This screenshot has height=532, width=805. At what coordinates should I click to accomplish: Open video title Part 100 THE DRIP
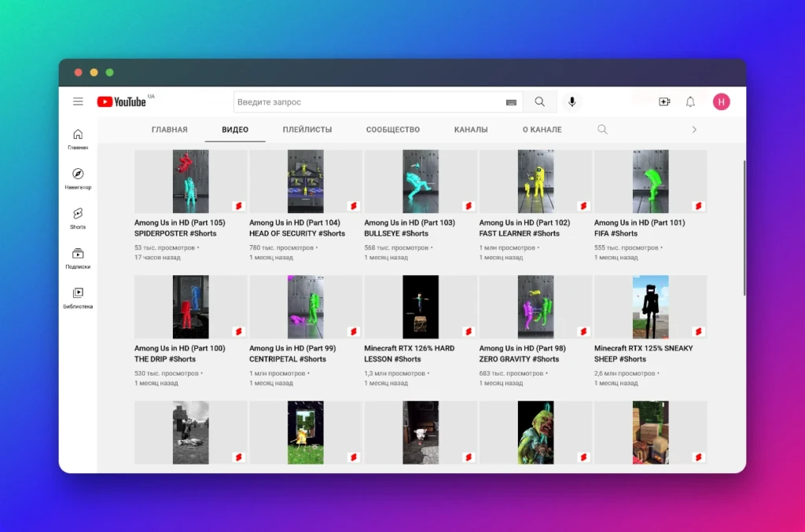[180, 354]
